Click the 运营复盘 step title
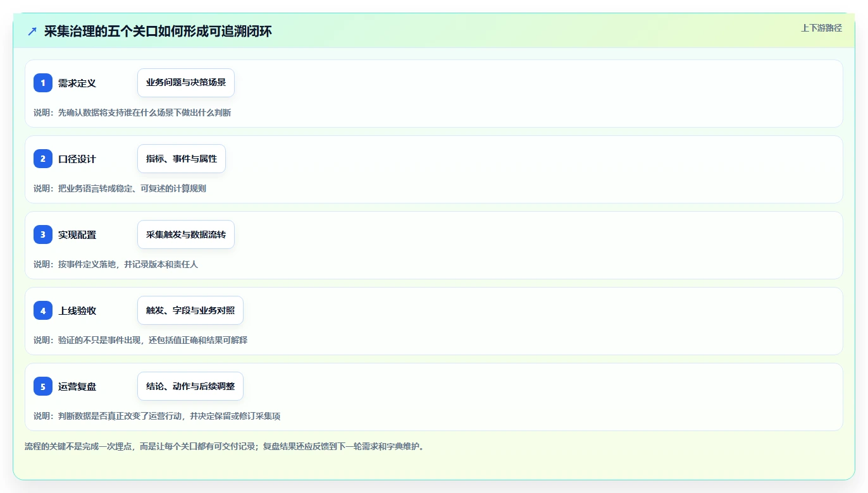Image resolution: width=868 pixels, height=493 pixels. tap(77, 387)
